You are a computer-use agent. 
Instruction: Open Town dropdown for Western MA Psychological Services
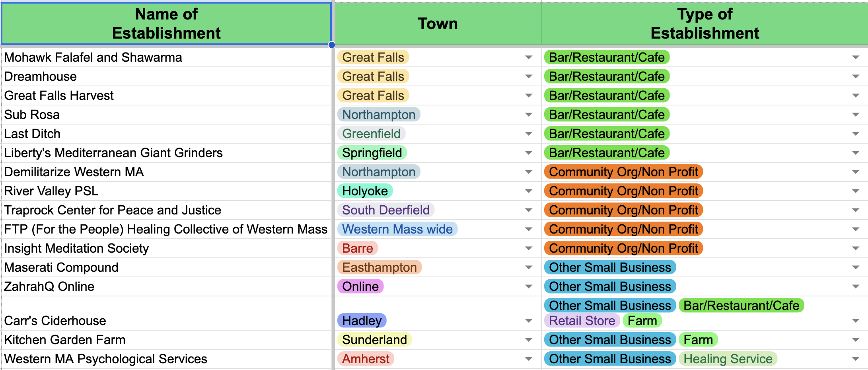click(x=529, y=359)
